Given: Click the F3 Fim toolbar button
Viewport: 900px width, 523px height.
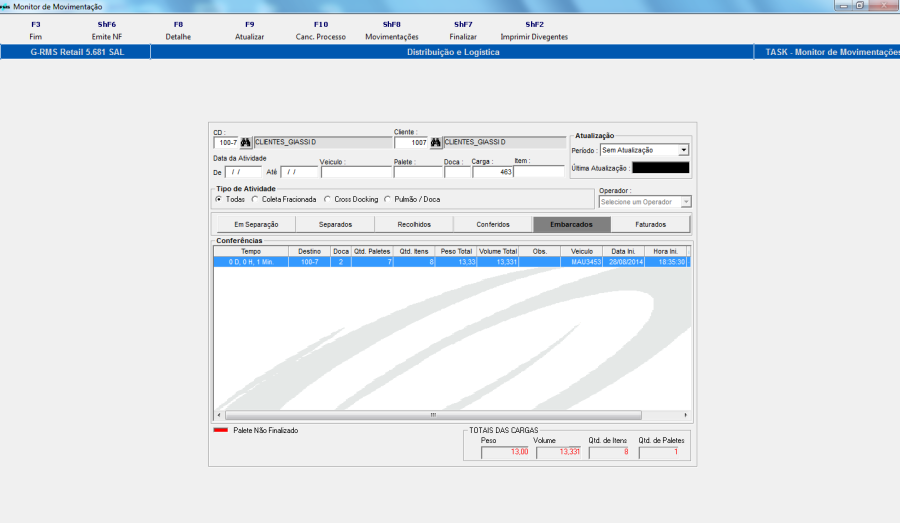Looking at the screenshot, I should coord(36,30).
